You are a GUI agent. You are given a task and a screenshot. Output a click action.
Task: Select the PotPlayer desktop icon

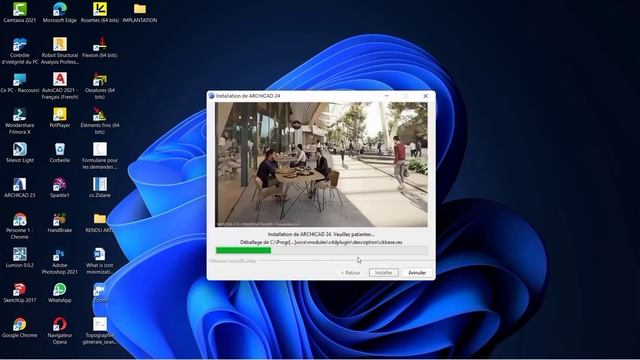pos(60,118)
